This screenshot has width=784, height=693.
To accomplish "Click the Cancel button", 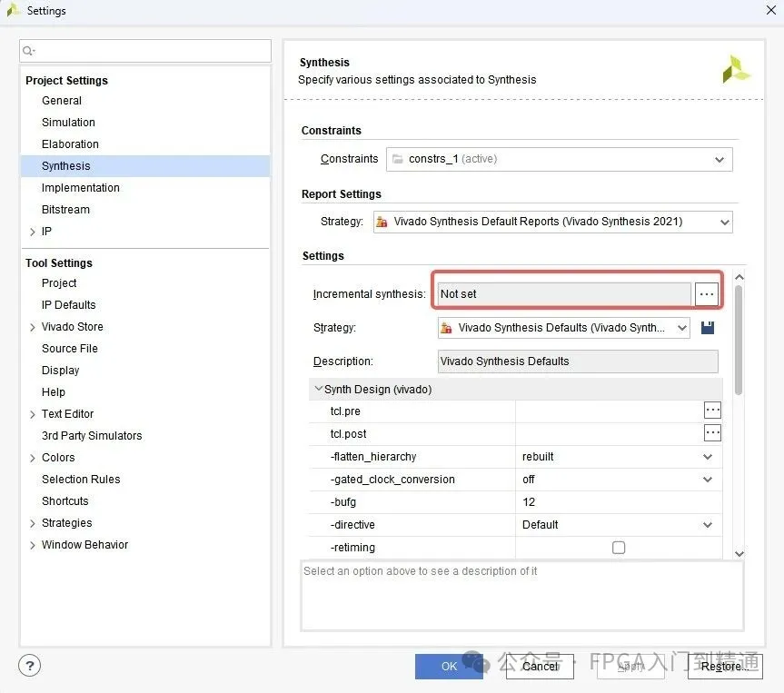I will tap(540, 667).
